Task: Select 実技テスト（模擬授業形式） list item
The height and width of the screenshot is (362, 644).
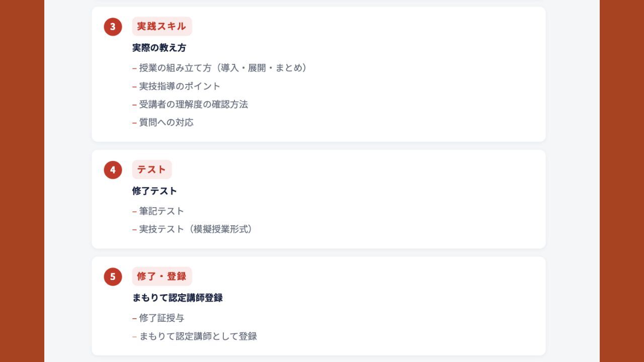Action: point(196,229)
